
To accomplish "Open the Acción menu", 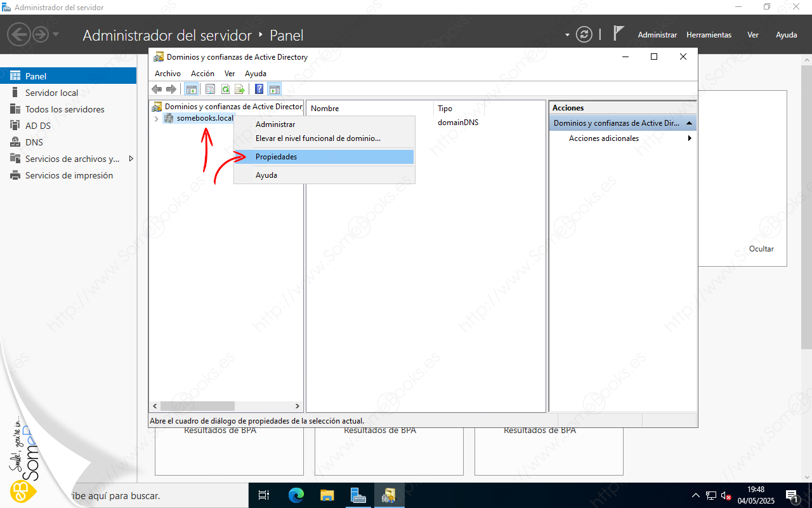I will [202, 74].
